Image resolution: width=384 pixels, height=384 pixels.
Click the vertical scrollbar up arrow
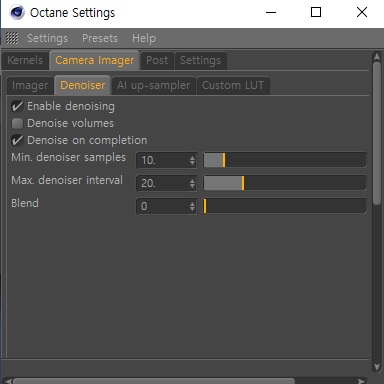point(377,57)
